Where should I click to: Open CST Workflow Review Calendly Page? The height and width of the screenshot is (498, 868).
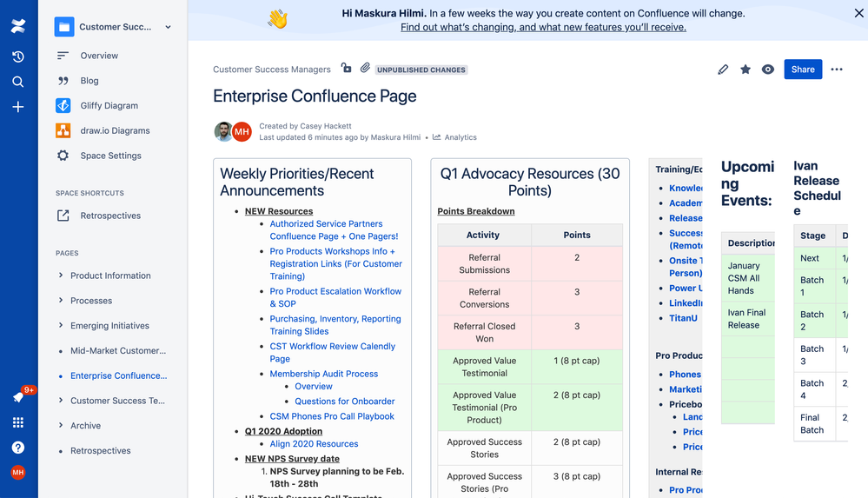(x=332, y=352)
